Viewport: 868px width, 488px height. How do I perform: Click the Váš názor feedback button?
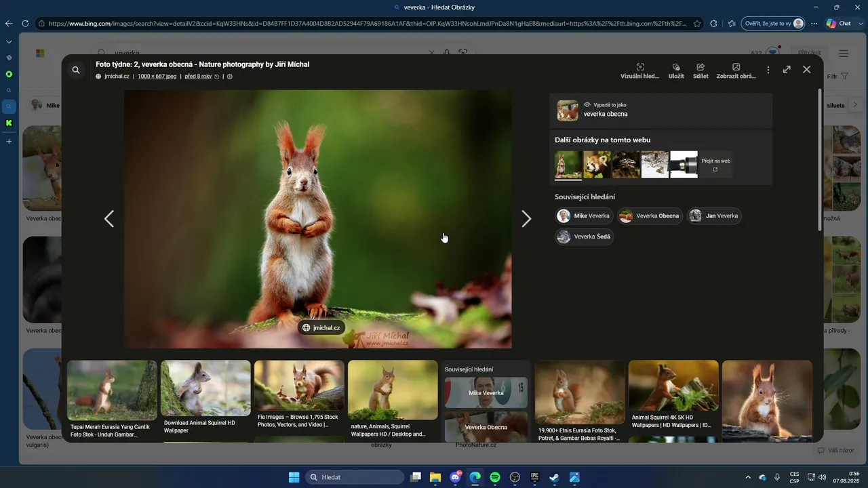click(x=835, y=450)
